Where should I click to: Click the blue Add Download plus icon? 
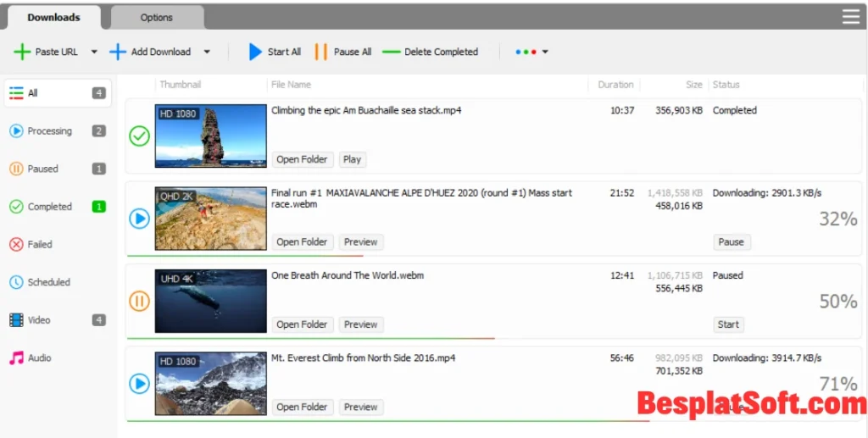click(x=118, y=52)
